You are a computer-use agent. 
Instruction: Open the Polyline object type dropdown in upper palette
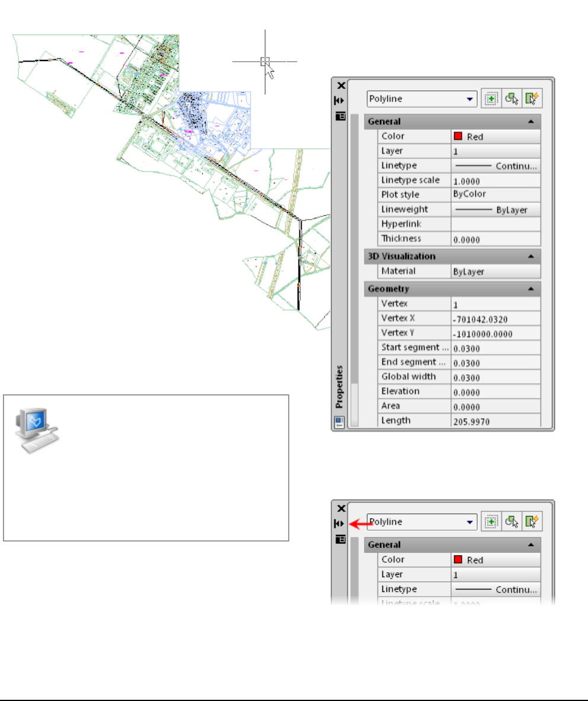[422, 99]
